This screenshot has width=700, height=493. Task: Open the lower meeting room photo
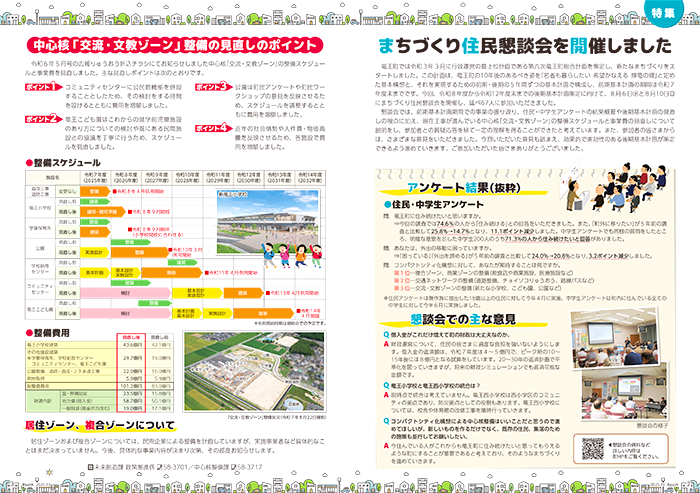[x=625, y=392]
